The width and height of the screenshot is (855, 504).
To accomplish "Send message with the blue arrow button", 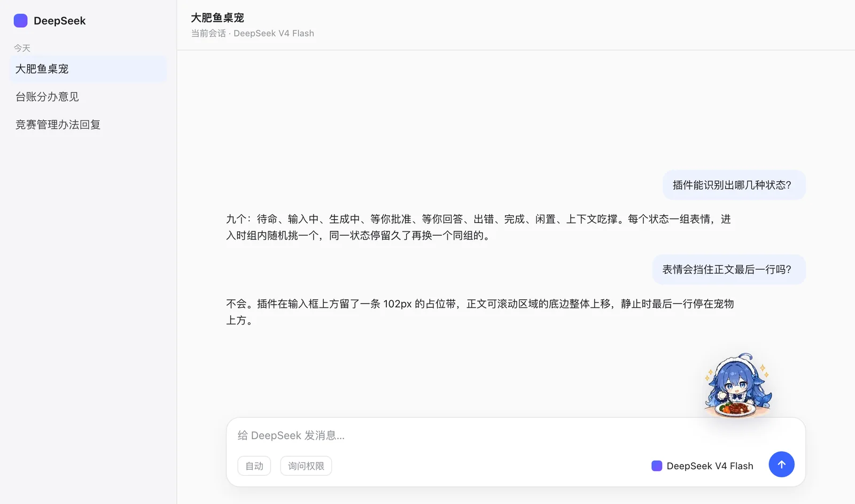I will pos(781,464).
